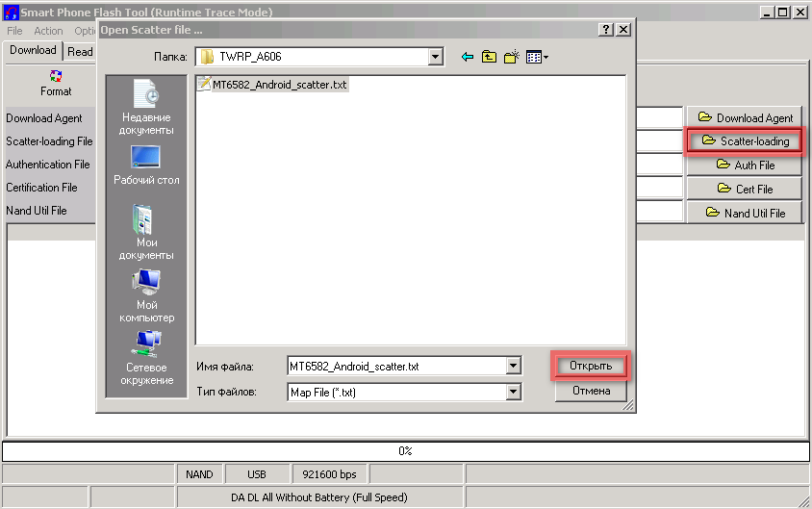Close the Open Scatter file dialog

[623, 30]
